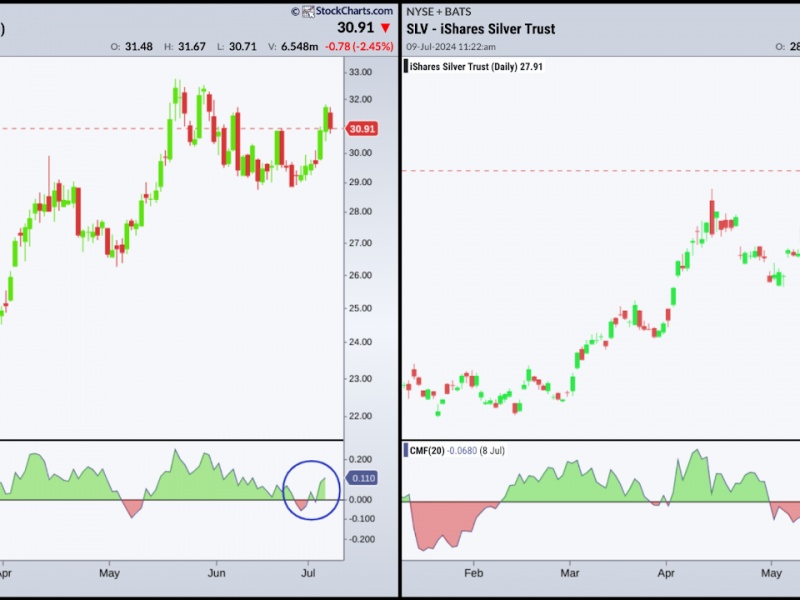The height and width of the screenshot is (600, 800).
Task: Open the StockCharts.com watermark link
Action: click(x=354, y=11)
